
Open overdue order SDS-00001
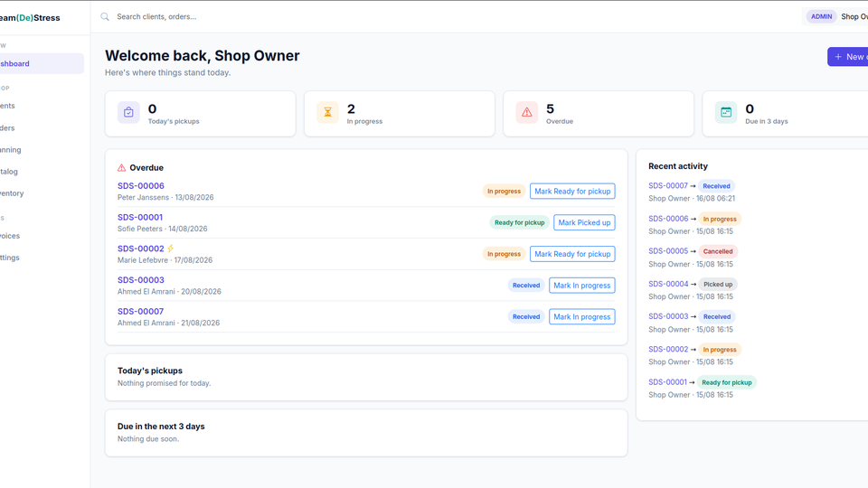pos(140,218)
